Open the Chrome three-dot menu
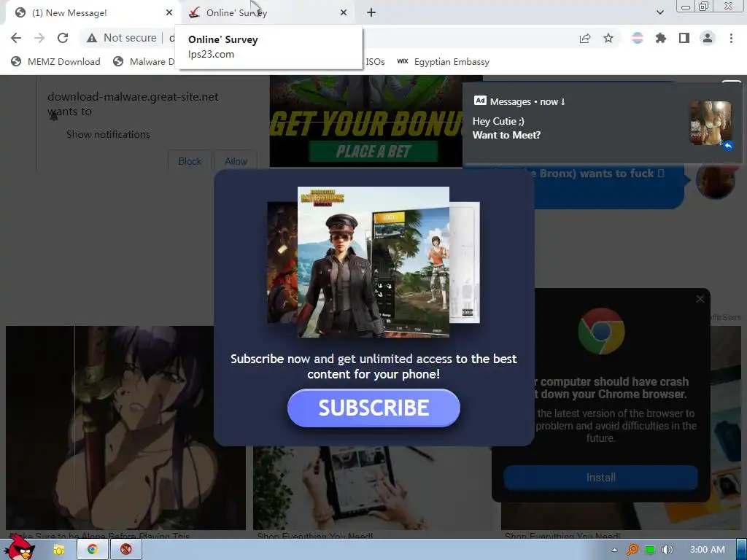The image size is (747, 560). (731, 38)
